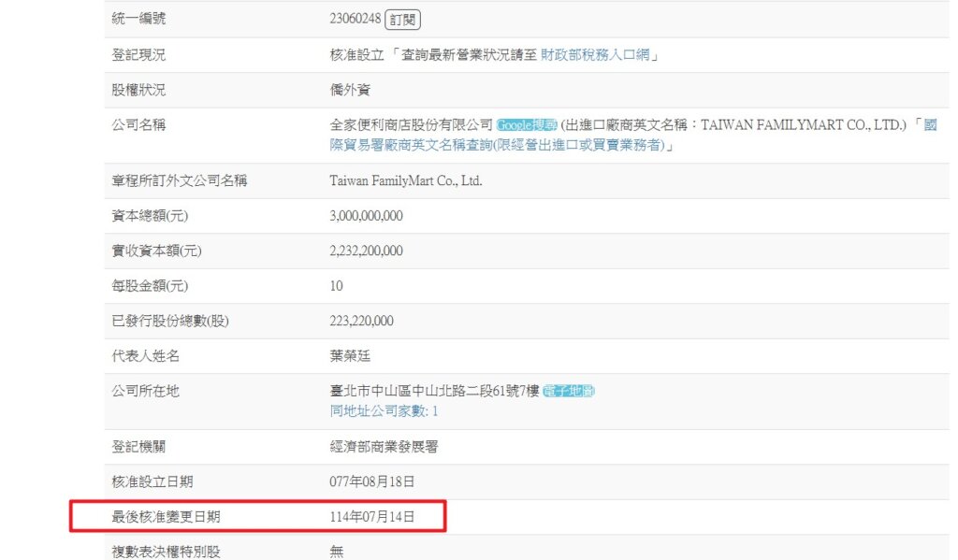
Task: Click the issued shares value 223,220,000
Action: pos(361,321)
